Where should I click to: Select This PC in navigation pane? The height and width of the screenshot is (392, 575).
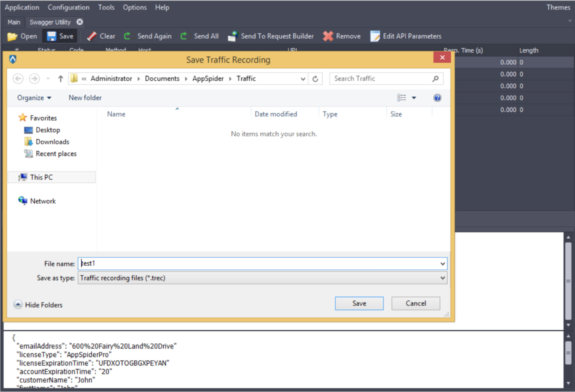click(x=52, y=177)
